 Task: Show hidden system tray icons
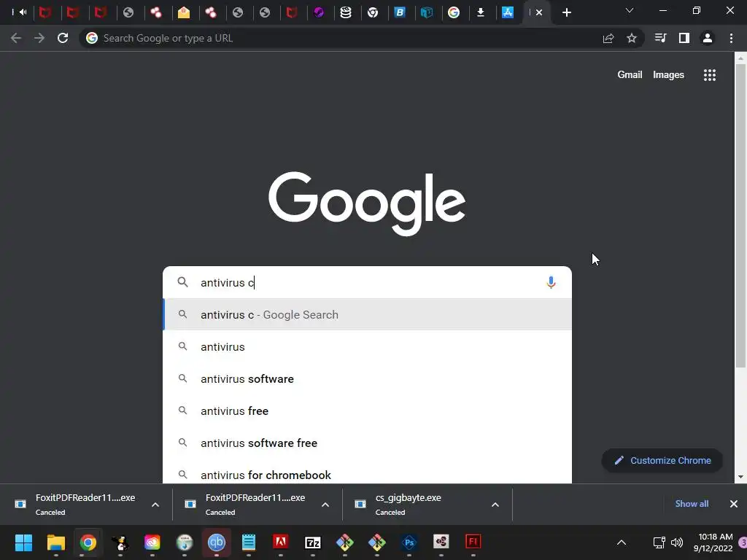pos(622,542)
